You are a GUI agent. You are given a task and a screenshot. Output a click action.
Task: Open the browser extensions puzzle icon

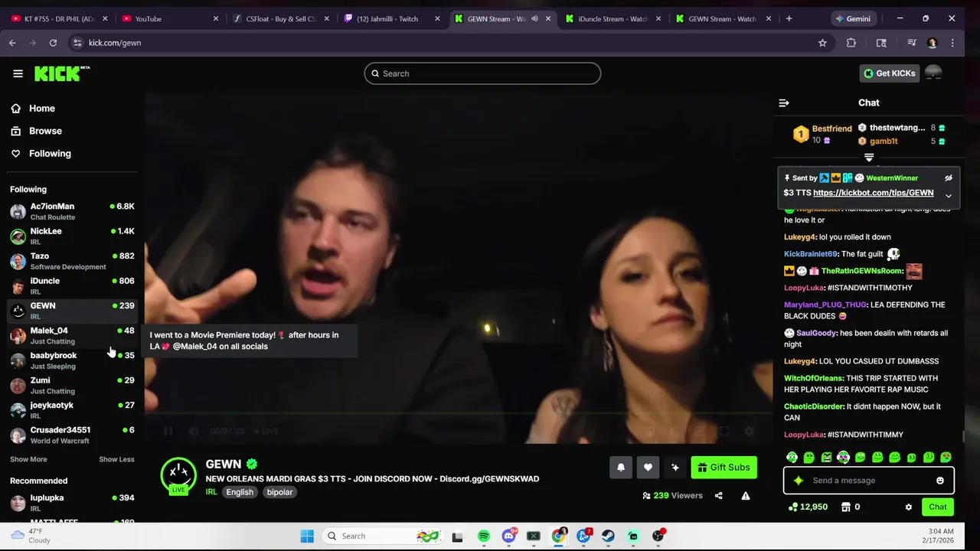tap(851, 43)
